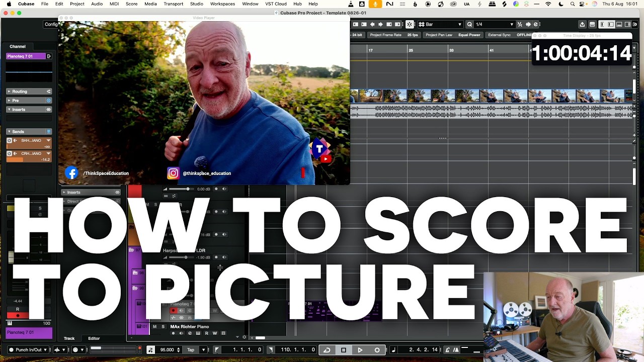The image size is (644, 362).
Task: Open the Punch In/Out dropdown
Action: [x=29, y=350]
